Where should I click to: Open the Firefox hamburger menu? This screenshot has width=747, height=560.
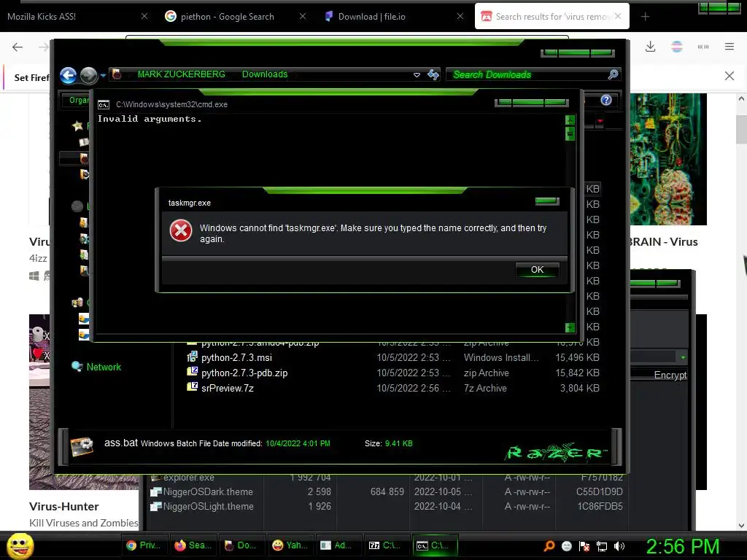click(729, 47)
